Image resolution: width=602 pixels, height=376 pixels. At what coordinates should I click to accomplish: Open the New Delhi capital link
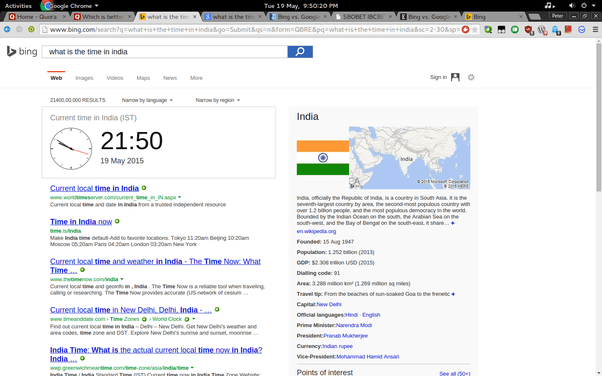[x=329, y=304]
